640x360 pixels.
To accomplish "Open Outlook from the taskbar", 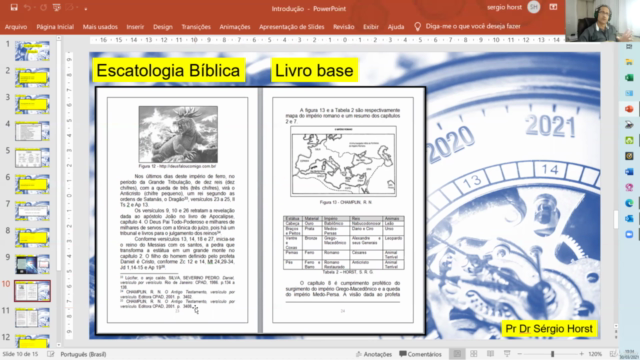I will (x=629, y=219).
